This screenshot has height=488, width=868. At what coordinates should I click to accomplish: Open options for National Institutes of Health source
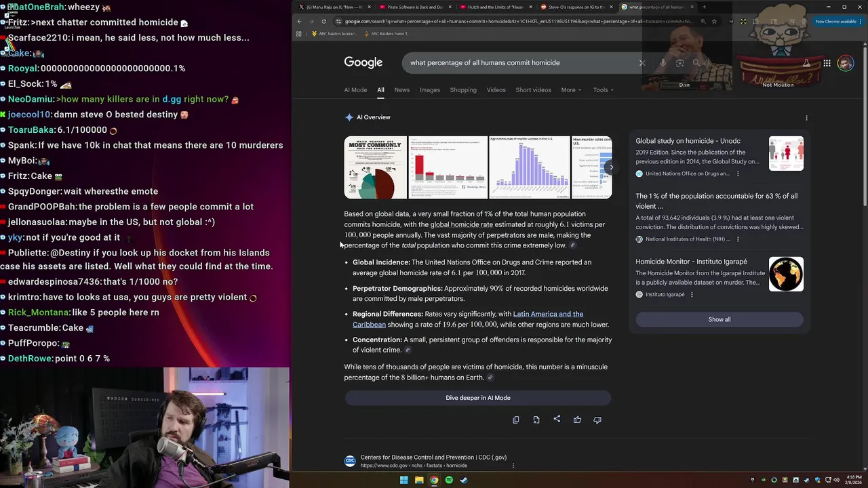tap(738, 239)
